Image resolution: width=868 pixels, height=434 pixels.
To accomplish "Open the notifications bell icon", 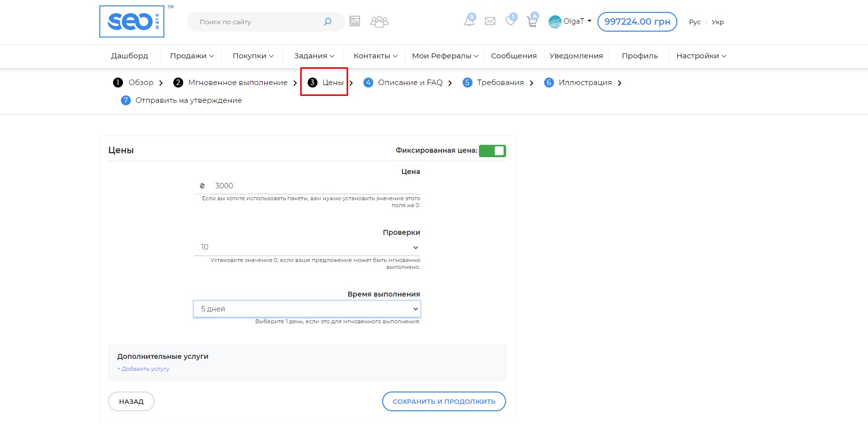I will click(469, 21).
